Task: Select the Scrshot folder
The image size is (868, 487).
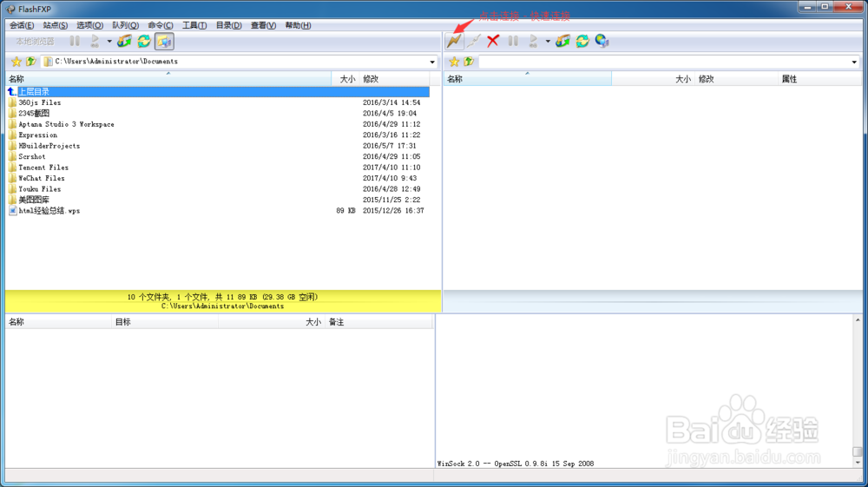Action: tap(218, 156)
